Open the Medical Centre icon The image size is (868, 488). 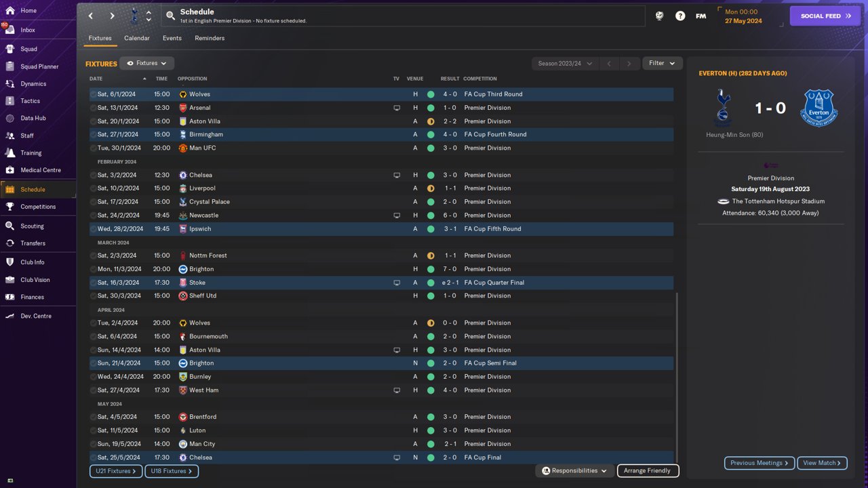coord(9,170)
